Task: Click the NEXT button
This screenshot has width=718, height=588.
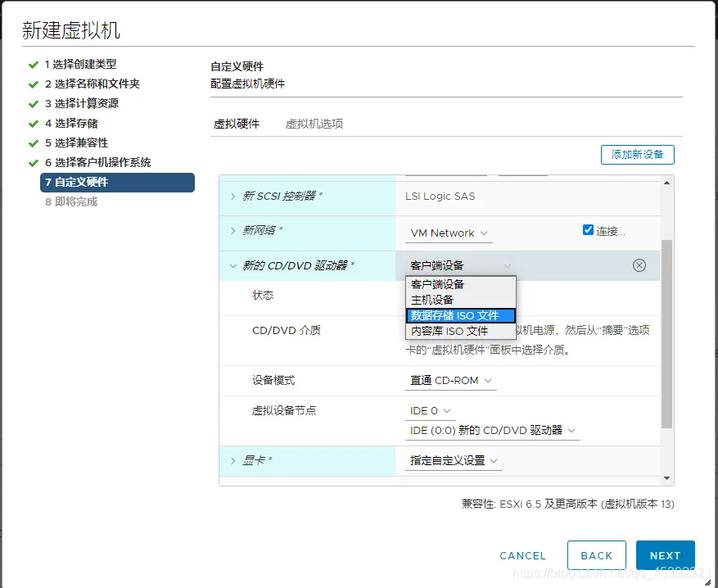Action: click(x=666, y=555)
